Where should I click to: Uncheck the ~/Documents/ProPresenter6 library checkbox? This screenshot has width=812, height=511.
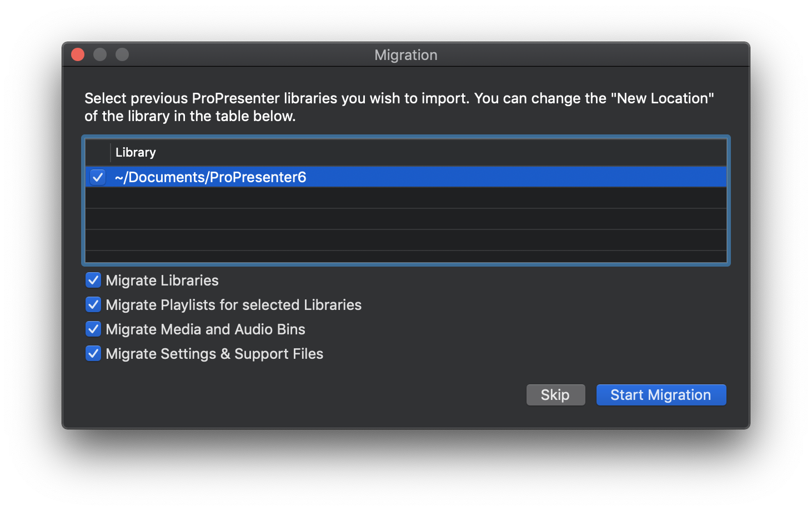[x=98, y=177]
